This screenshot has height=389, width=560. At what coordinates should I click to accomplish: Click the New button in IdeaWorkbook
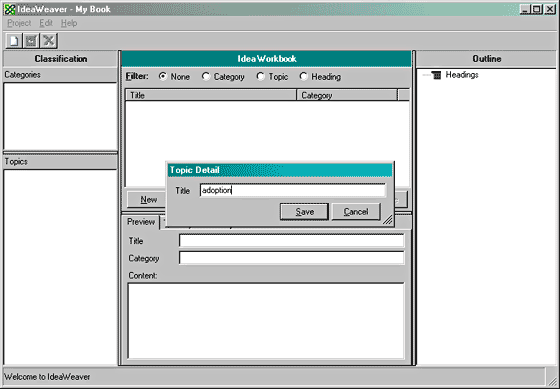(x=149, y=200)
